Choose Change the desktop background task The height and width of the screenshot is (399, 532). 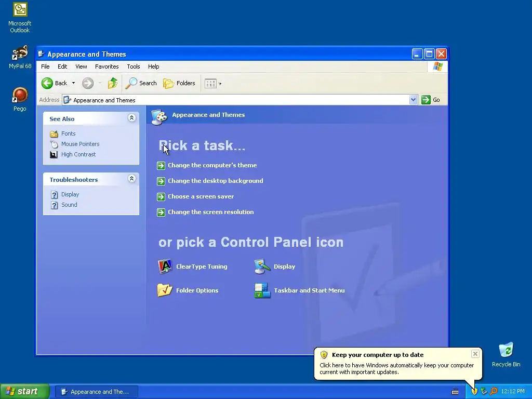(216, 181)
